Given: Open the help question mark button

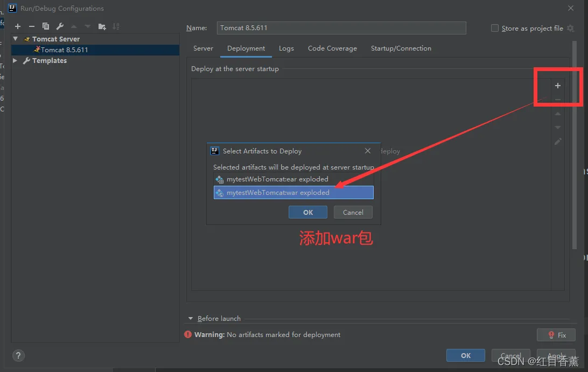Looking at the screenshot, I should point(18,355).
